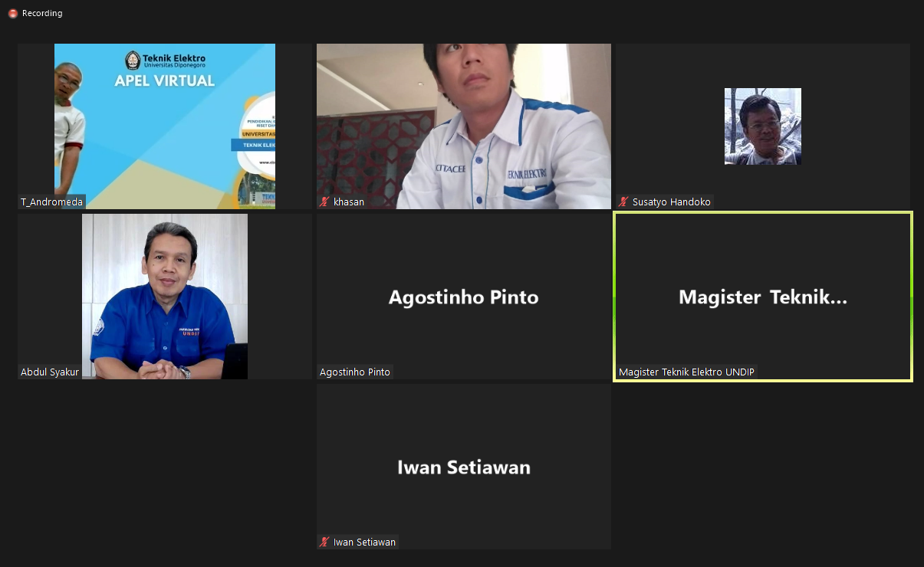Click muted microphone icon beside Susatyo Handoko
The height and width of the screenshot is (567, 924).
coord(624,202)
